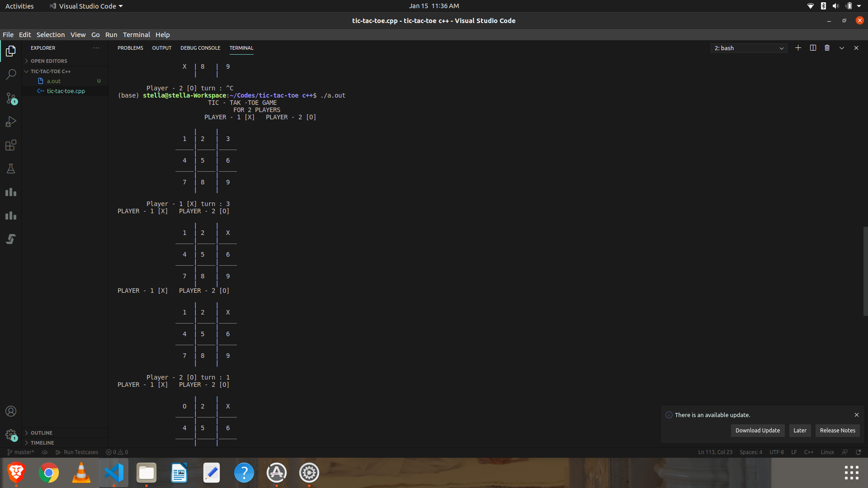Viewport: 868px width, 488px height.
Task: Click the split terminal icon
Action: pos(813,48)
